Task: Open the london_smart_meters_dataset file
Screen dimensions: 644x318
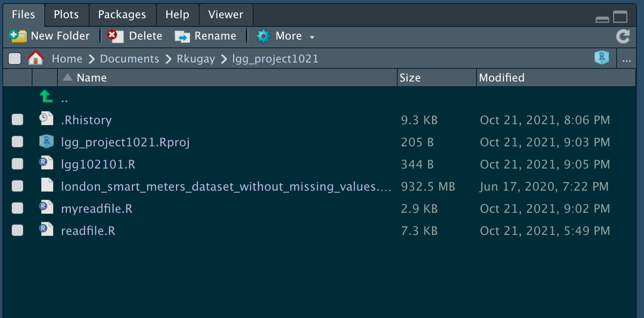Action: coord(226,186)
